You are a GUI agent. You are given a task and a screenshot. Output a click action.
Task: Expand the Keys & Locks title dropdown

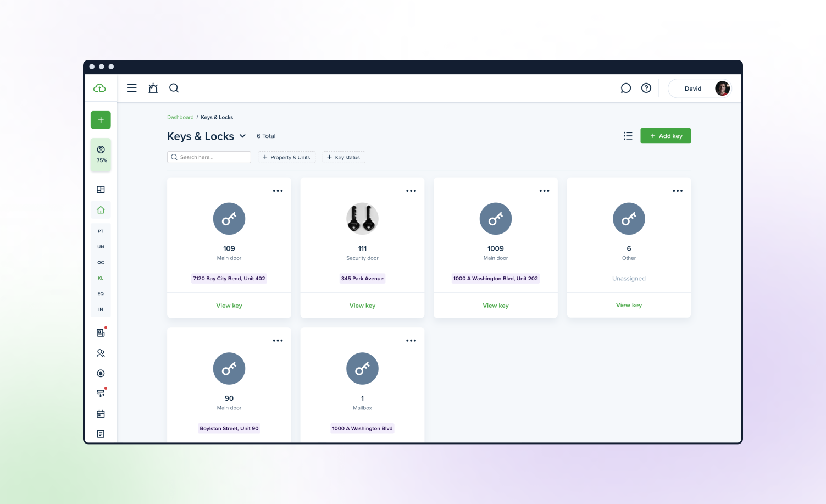(242, 136)
